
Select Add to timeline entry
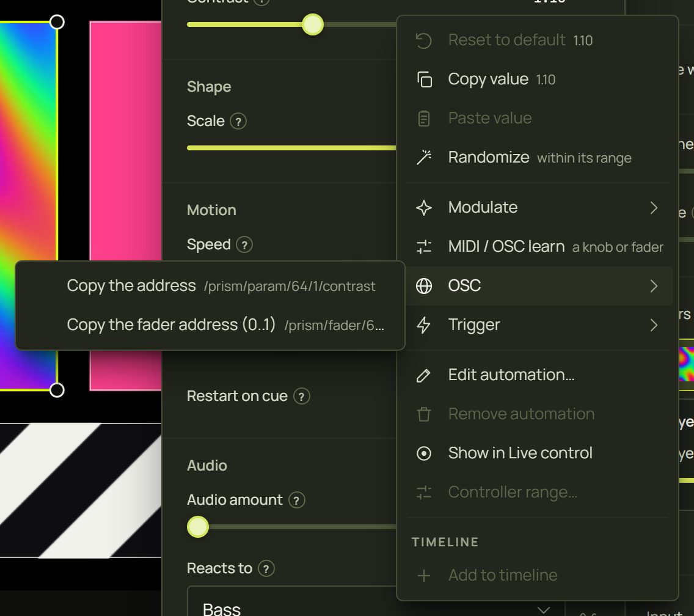click(538, 576)
